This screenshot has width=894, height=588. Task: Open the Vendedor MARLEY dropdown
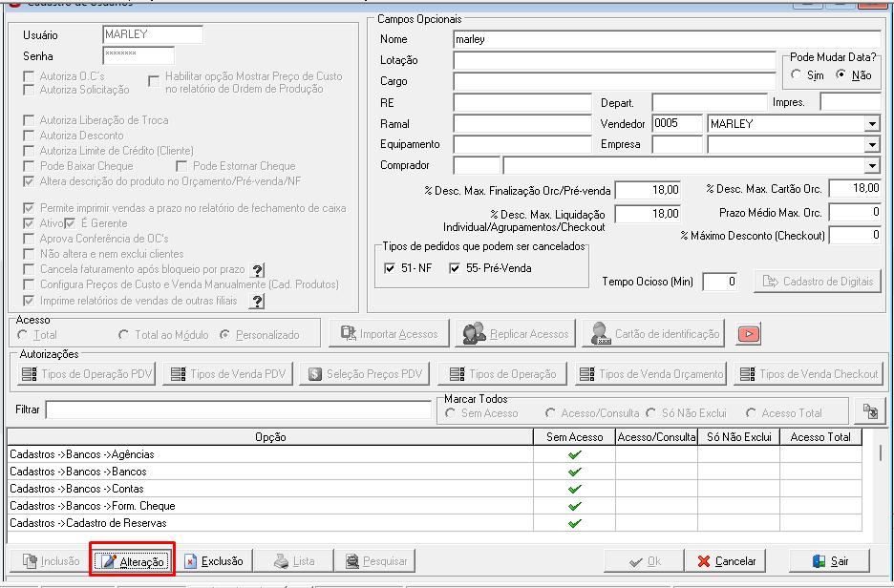(872, 124)
